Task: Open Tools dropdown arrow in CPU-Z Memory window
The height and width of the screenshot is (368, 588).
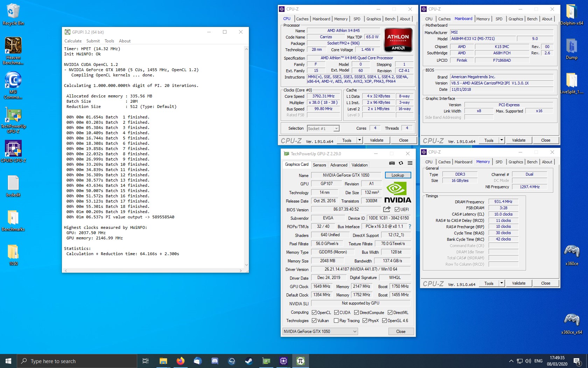Action: [501, 283]
